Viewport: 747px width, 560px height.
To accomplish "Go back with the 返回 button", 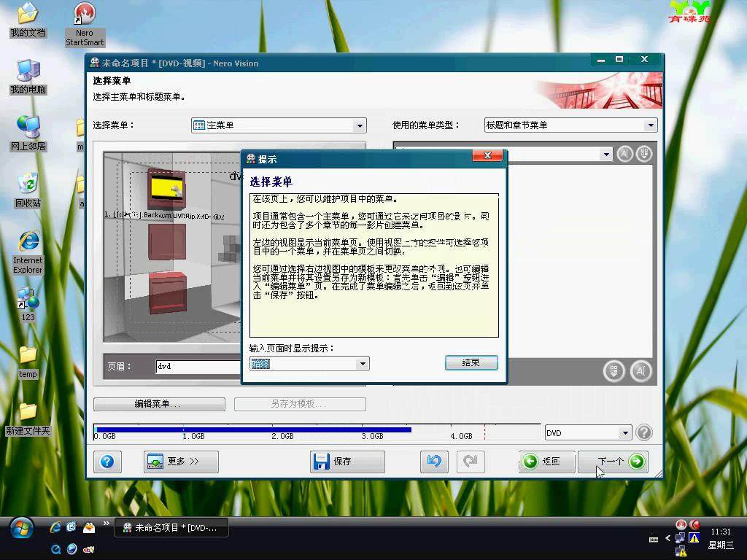I will pyautogui.click(x=547, y=462).
